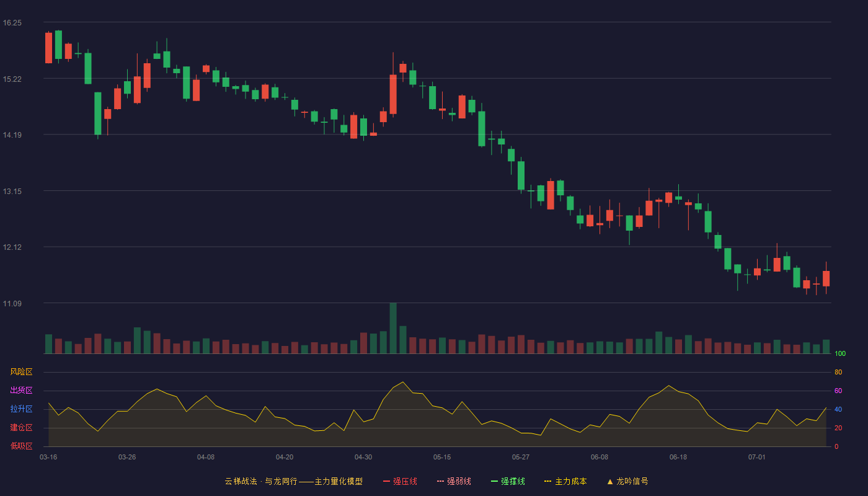The image size is (868, 496).
Task: Click the 13.15 price axis label
Action: pos(12,192)
